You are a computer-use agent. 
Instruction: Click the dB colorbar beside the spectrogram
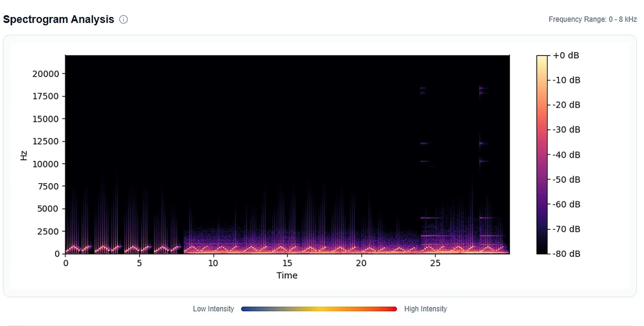pos(542,154)
